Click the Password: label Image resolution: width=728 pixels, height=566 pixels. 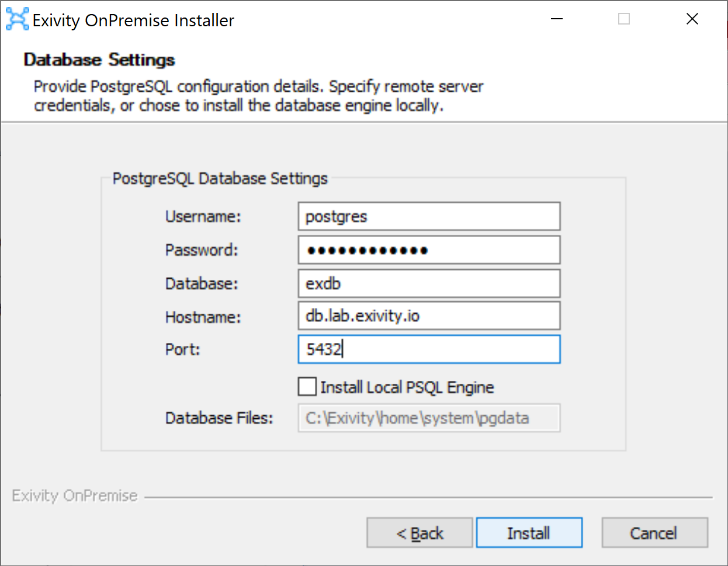click(x=202, y=250)
